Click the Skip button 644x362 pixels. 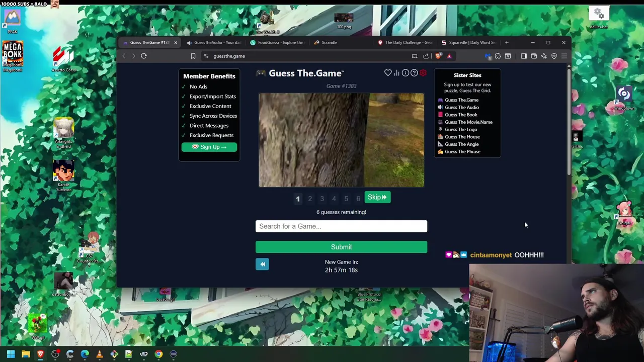(x=377, y=197)
